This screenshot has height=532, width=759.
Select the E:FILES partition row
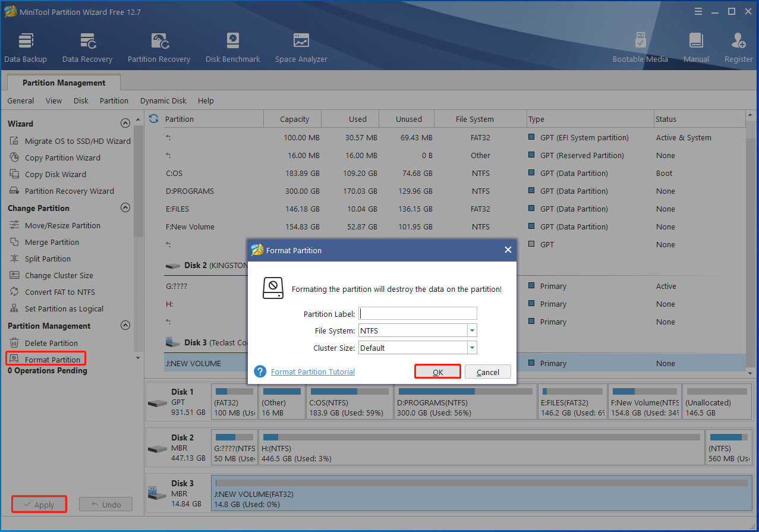[x=454, y=209]
